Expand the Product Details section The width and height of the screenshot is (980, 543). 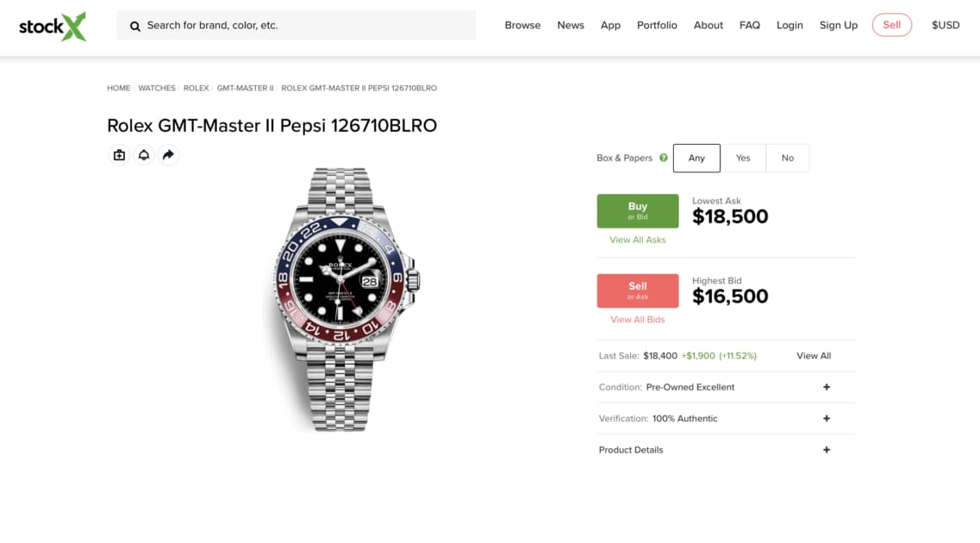click(x=826, y=449)
